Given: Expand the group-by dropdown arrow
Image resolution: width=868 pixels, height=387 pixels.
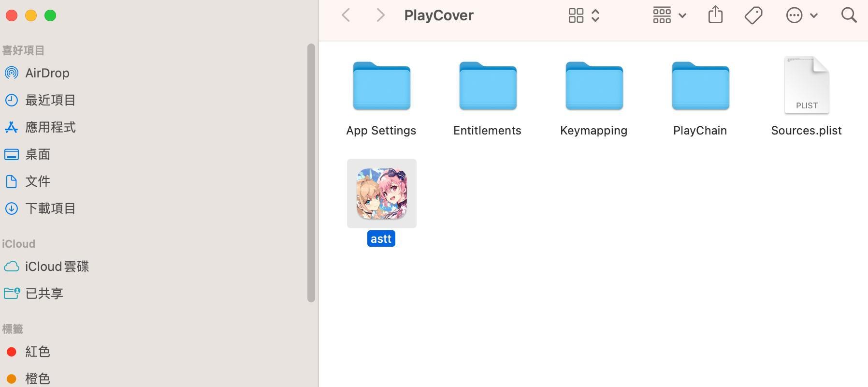Looking at the screenshot, I should (682, 15).
